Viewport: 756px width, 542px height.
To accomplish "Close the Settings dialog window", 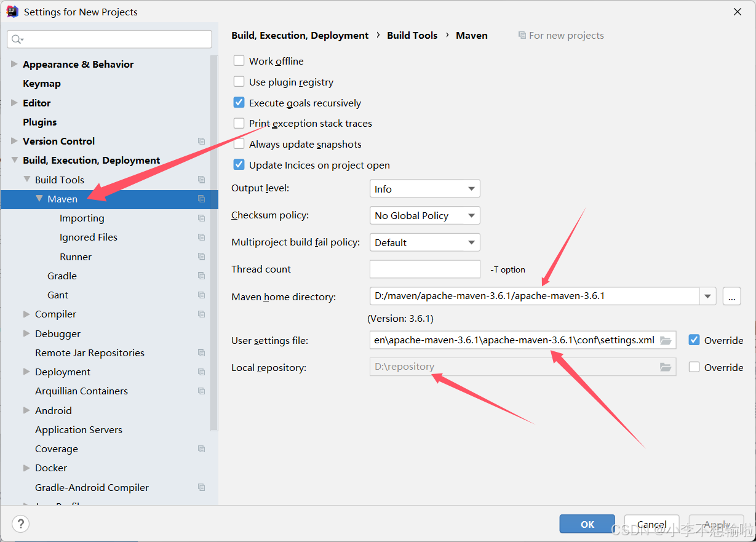I will [x=737, y=12].
